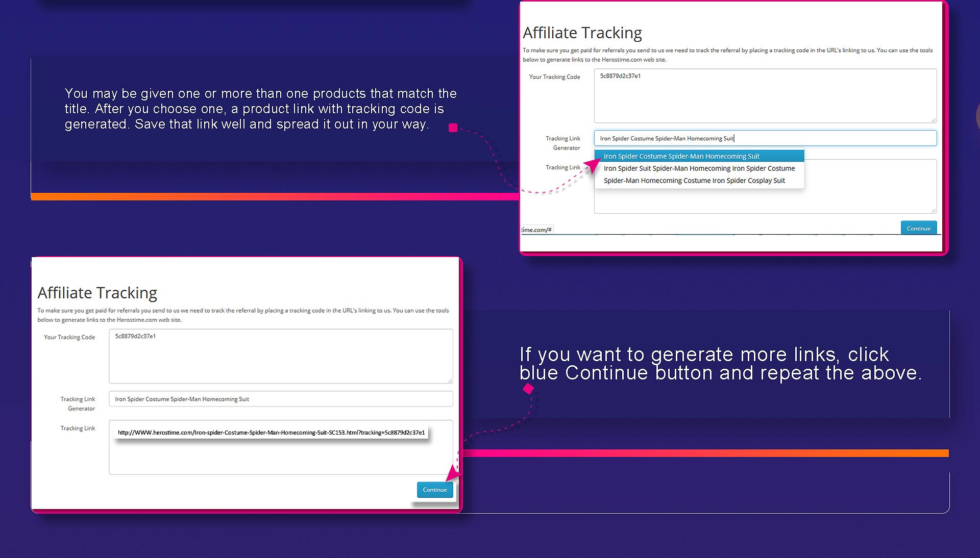Screen dimensions: 980x558
Task: Click upper Your Tracking Code text box
Action: [765, 96]
